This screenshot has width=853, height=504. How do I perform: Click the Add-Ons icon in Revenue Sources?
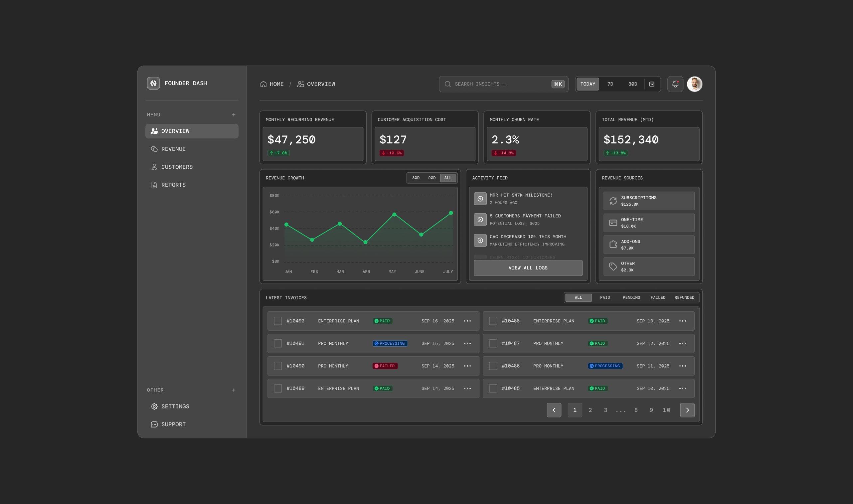[613, 245]
